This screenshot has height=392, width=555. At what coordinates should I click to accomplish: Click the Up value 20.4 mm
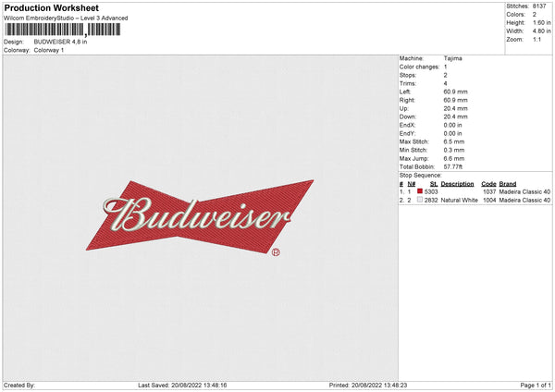(x=455, y=108)
